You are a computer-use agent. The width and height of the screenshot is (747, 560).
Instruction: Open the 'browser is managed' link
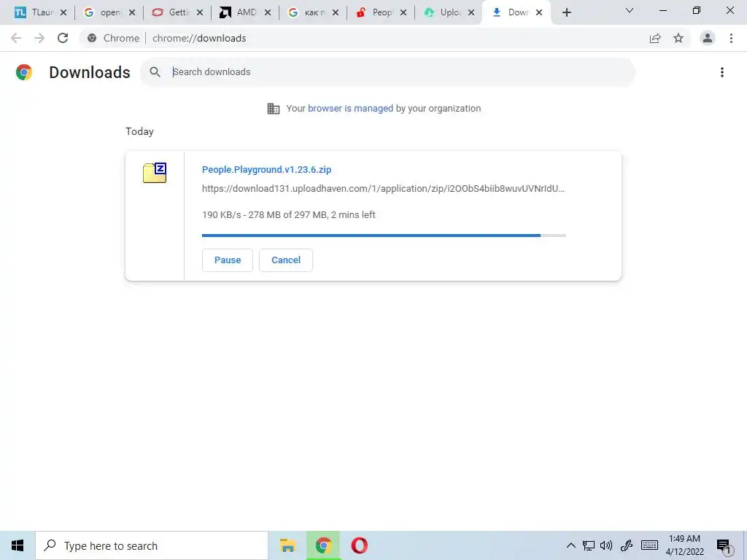click(x=350, y=109)
